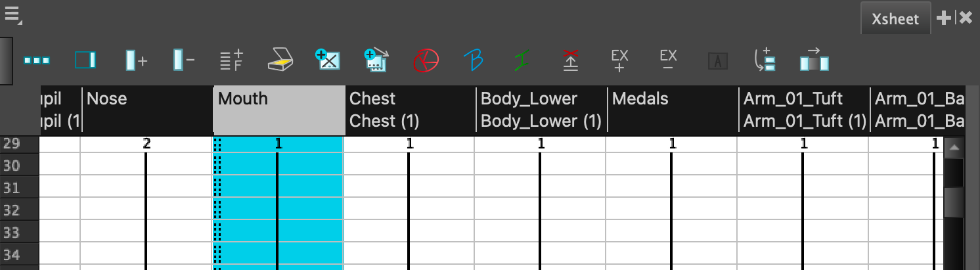The height and width of the screenshot is (270, 980).
Task: Add a new view with plus icon
Action: coord(943,18)
